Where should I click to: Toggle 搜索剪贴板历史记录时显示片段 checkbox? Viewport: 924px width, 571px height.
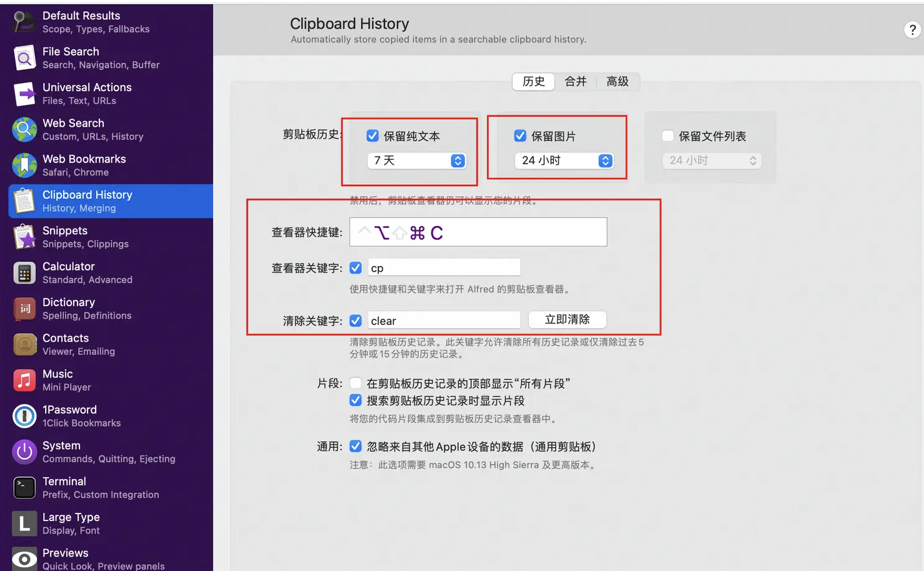[x=356, y=400]
